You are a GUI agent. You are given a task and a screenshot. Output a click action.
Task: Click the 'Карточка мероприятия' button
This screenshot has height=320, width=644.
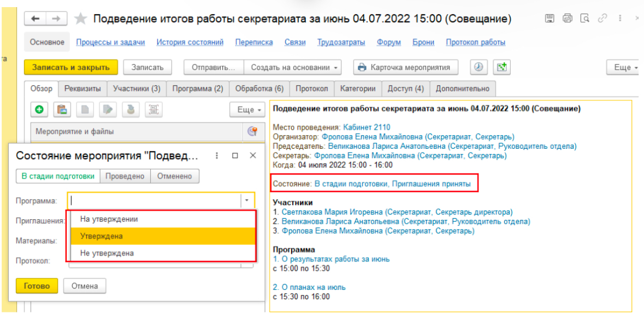pos(406,67)
